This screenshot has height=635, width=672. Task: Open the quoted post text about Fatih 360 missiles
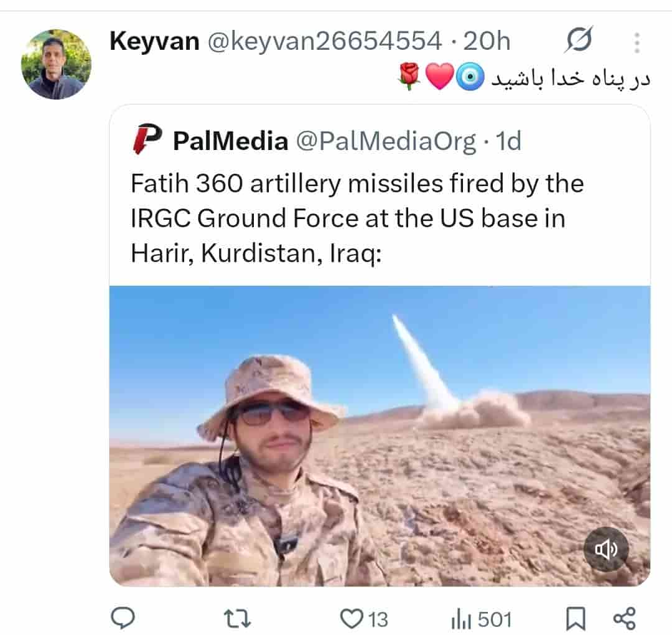pos(358,219)
